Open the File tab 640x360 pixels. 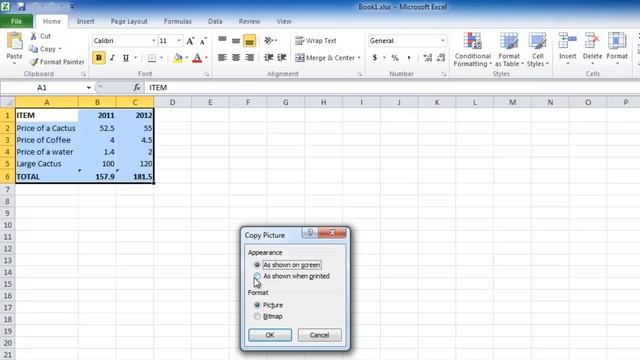(17, 21)
